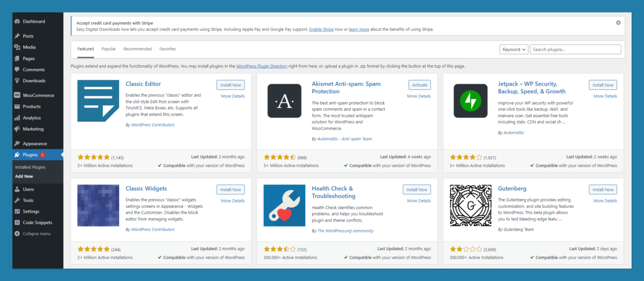
Task: Open Installed Plugins submenu item
Action: 30,167
